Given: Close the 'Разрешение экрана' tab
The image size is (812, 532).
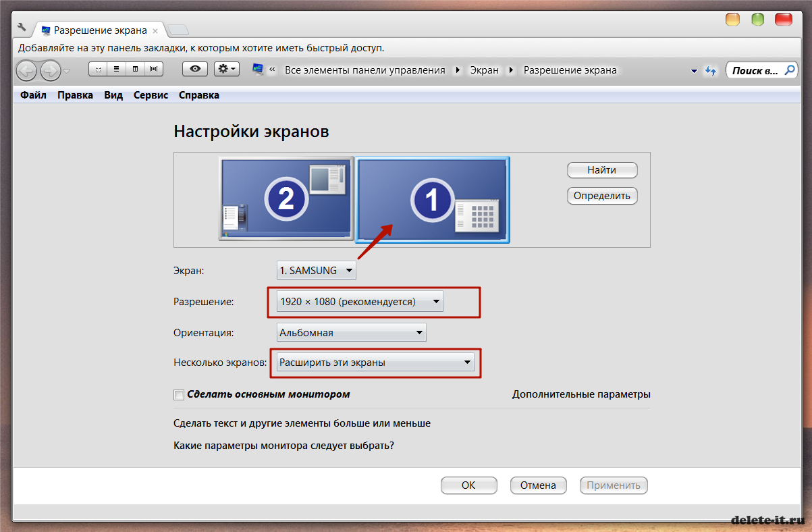Looking at the screenshot, I should tap(155, 30).
